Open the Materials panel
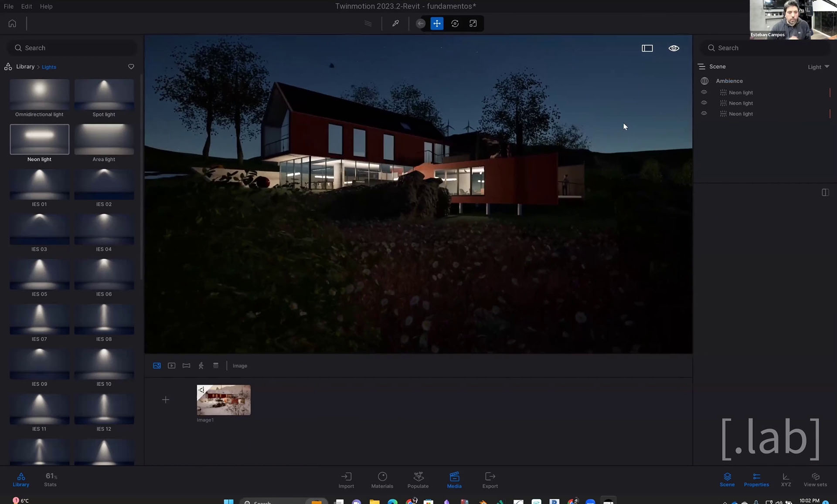The height and width of the screenshot is (504, 837). tap(382, 480)
